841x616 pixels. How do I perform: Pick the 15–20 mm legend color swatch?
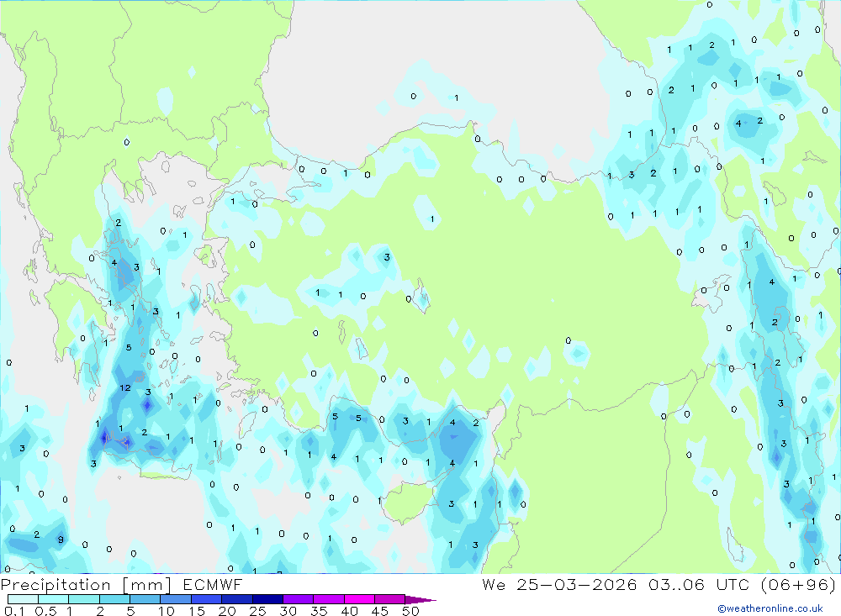207,599
